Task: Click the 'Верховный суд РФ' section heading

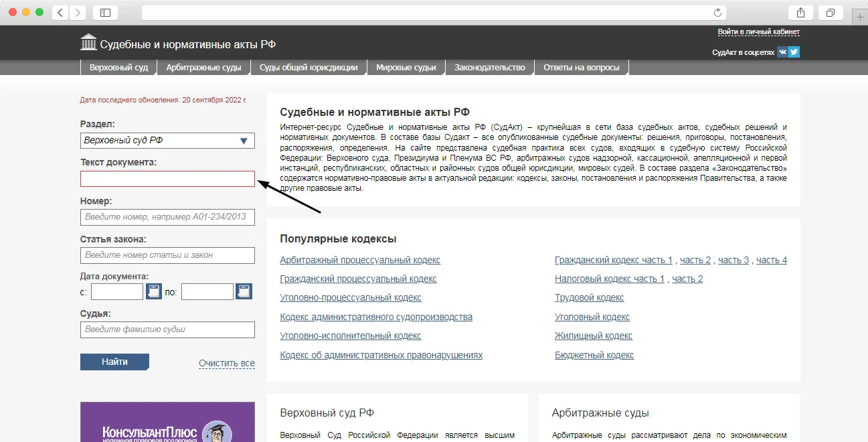Action: coord(327,413)
